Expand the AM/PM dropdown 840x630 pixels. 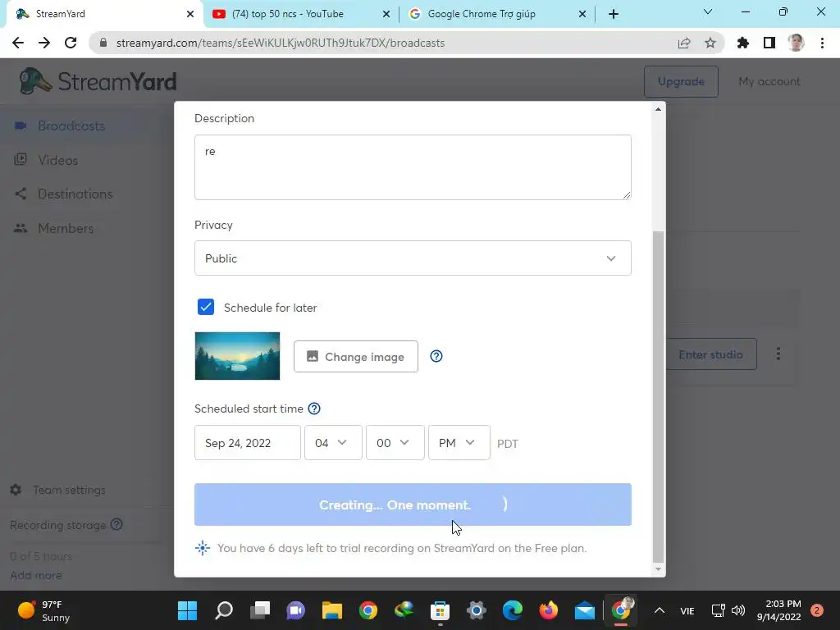(459, 442)
